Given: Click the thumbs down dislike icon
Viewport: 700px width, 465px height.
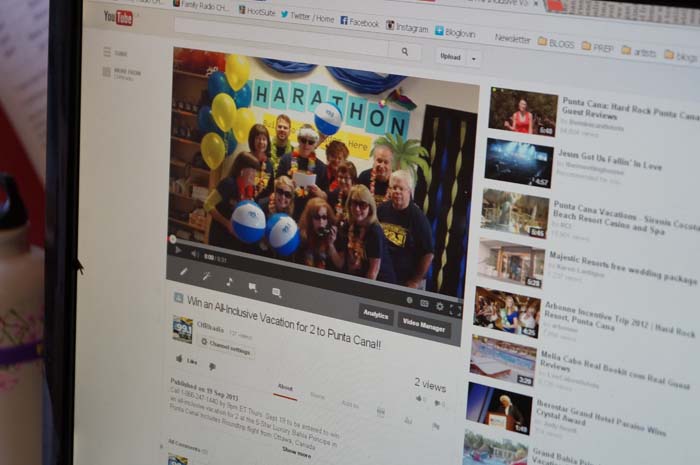Looking at the screenshot, I should point(212,366).
